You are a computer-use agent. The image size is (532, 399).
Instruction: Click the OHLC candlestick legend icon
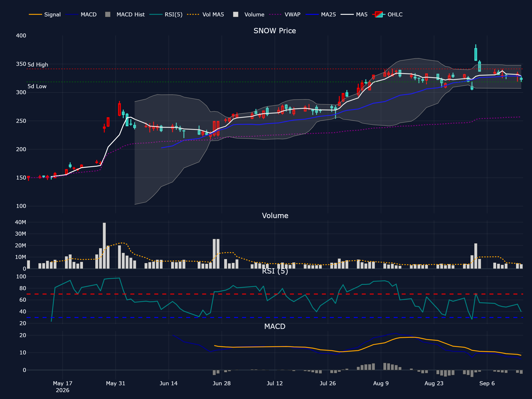(379, 14)
